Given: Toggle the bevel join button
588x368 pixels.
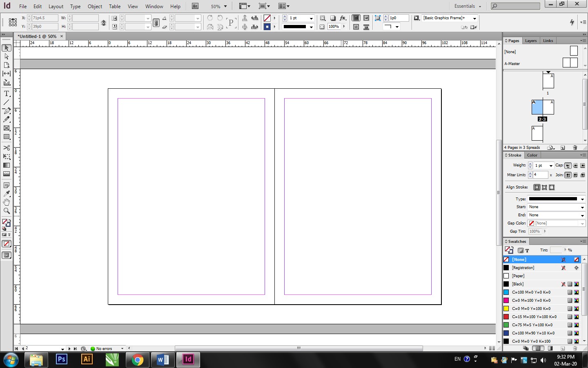Looking at the screenshot, I should (x=583, y=175).
